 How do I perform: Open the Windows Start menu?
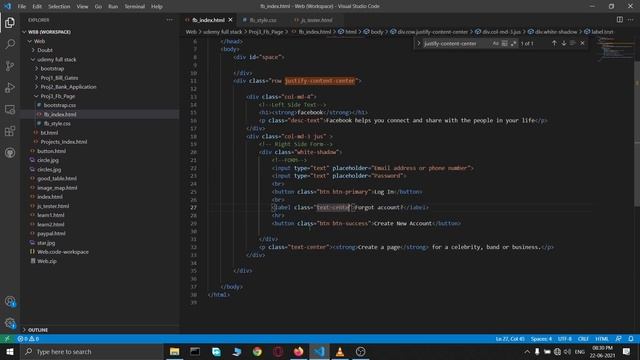(x=10, y=351)
